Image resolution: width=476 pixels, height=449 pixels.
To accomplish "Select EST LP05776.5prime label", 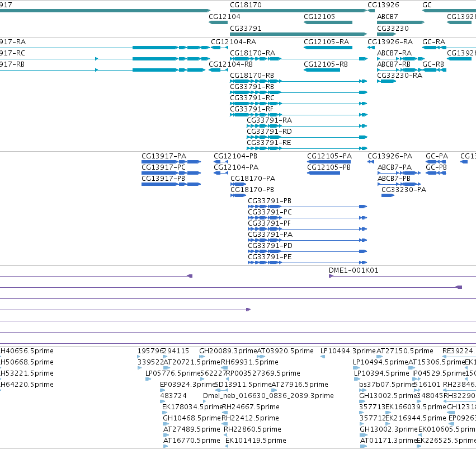I will coord(173,373).
